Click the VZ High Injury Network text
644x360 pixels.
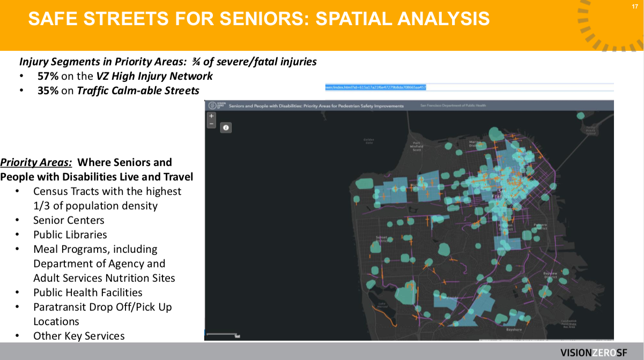[154, 76]
